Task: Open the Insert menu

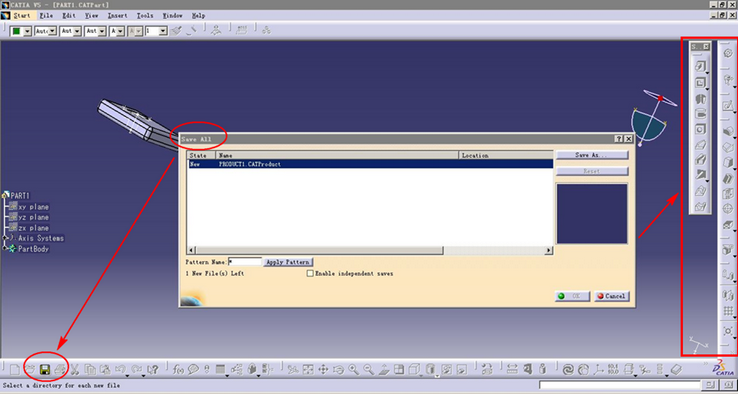Action: pyautogui.click(x=117, y=16)
